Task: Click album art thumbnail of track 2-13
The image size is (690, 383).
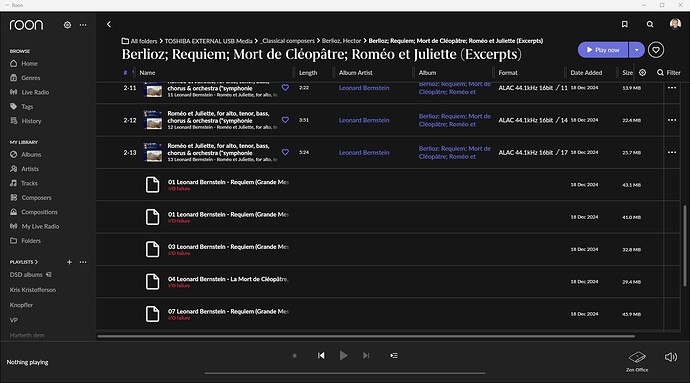Action: pyautogui.click(x=153, y=152)
